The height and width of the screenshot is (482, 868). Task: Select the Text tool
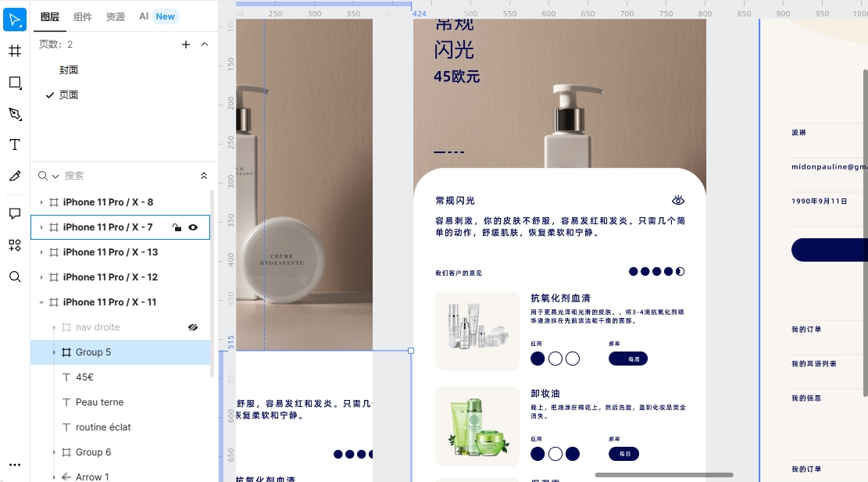pyautogui.click(x=15, y=145)
